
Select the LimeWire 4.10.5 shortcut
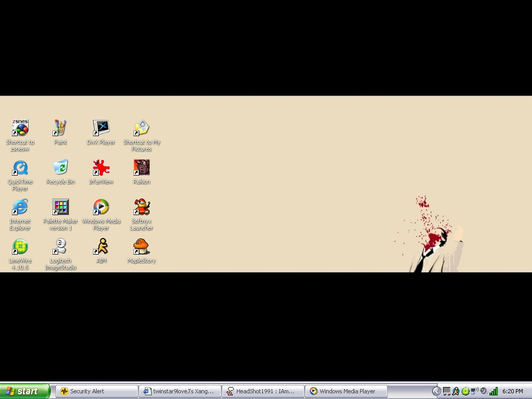pos(20,247)
